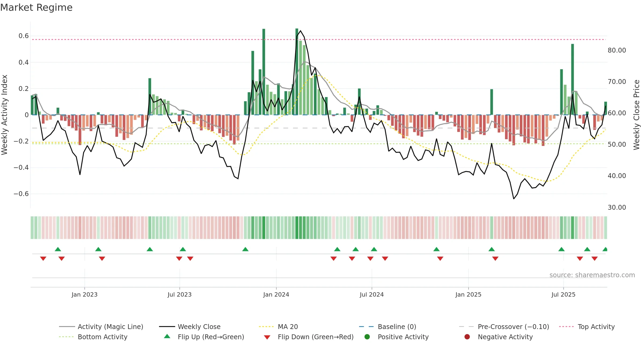The image size is (644, 362).
Task: Toggle the Pre-Crossover (−0.10) legend entry
Action: [x=504, y=327]
